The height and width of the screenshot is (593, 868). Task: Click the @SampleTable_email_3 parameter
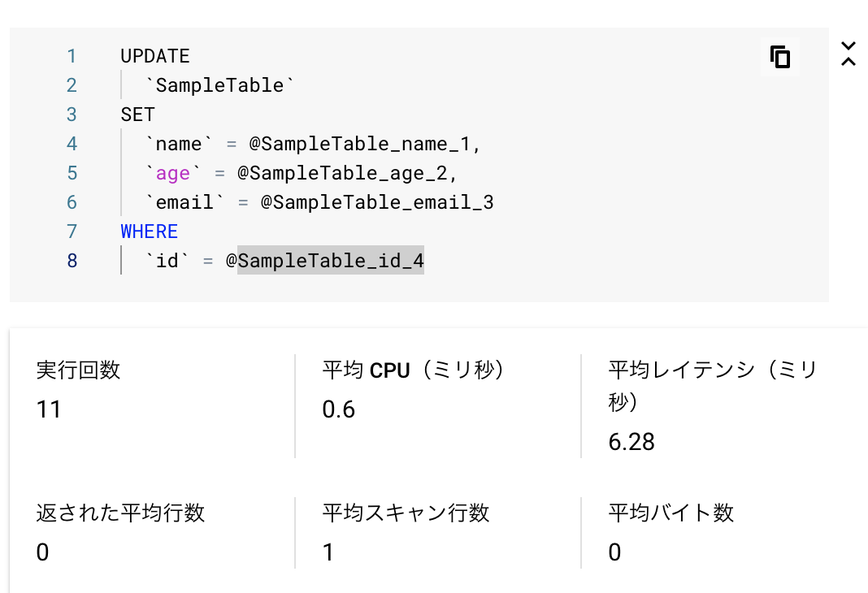(377, 202)
